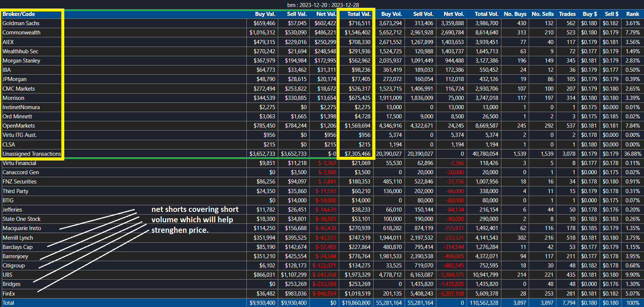
Task: Select the Canaccord Gen broker name
Action: point(21,172)
